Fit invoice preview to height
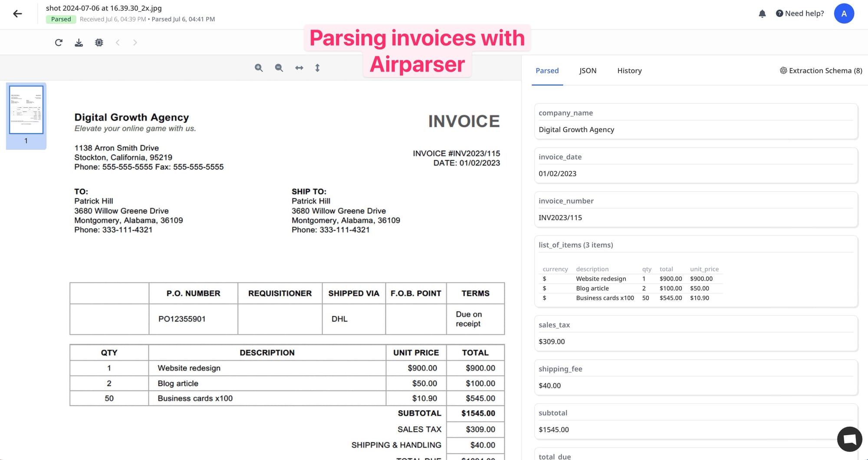 (317, 68)
